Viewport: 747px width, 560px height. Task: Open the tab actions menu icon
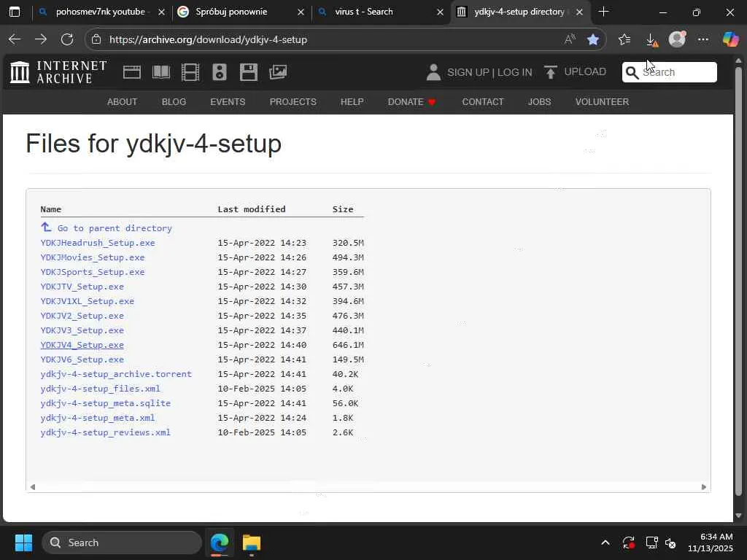pyautogui.click(x=15, y=12)
